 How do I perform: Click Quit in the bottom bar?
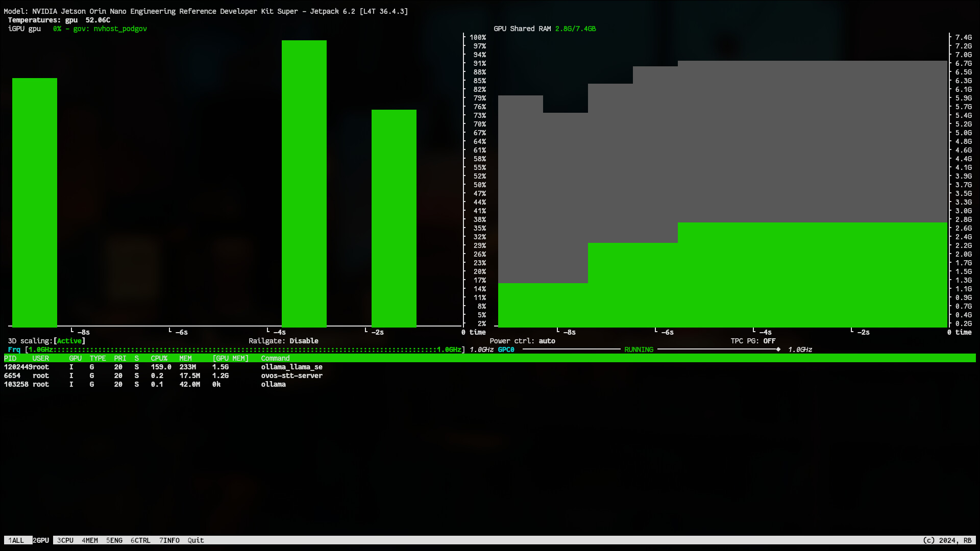tap(195, 540)
